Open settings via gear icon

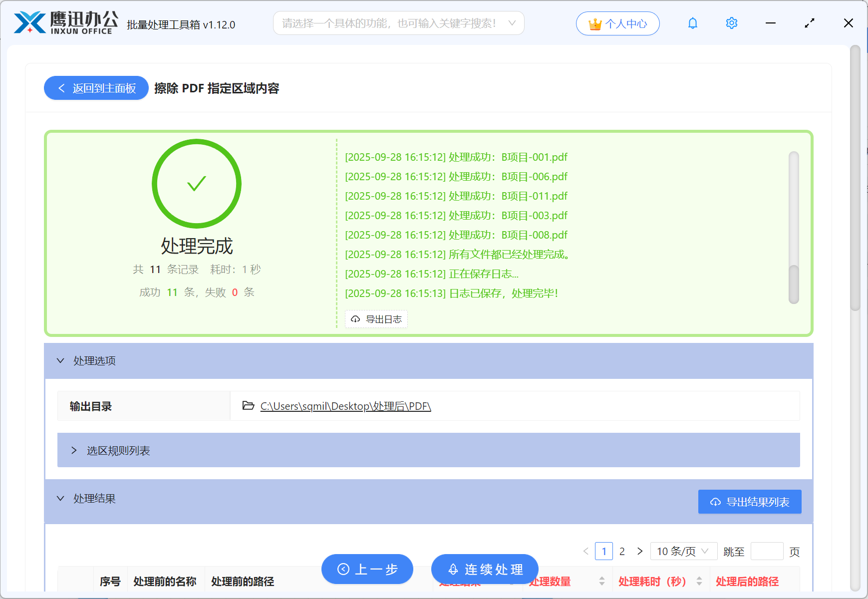pyautogui.click(x=731, y=23)
